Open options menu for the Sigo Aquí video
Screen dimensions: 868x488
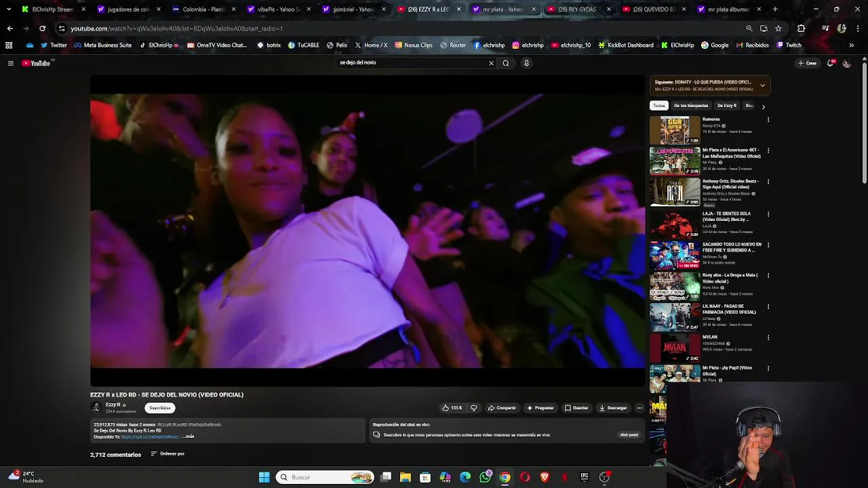coord(768,182)
